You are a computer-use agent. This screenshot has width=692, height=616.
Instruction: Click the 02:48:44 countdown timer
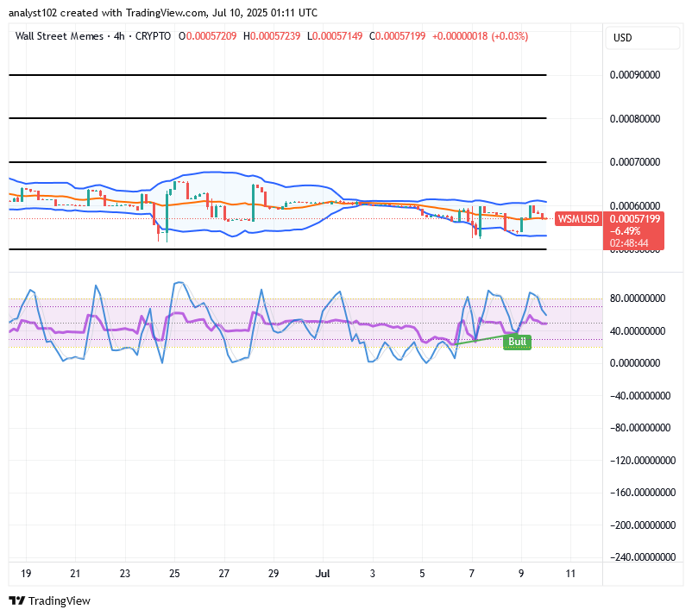tap(629, 243)
